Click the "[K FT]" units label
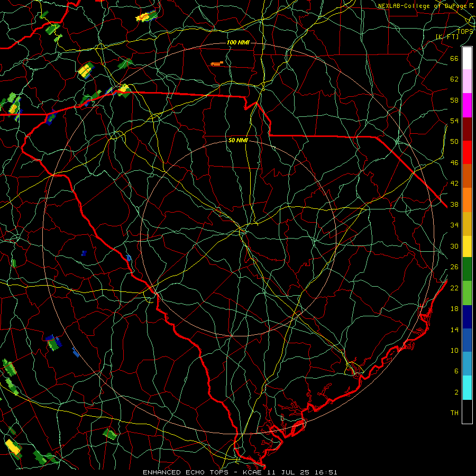The image size is (476, 476). (447, 36)
